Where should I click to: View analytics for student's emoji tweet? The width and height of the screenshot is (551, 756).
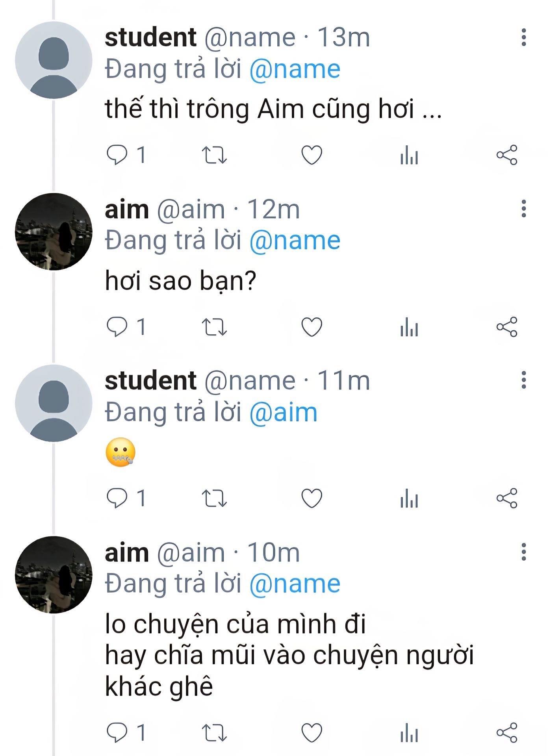(409, 498)
